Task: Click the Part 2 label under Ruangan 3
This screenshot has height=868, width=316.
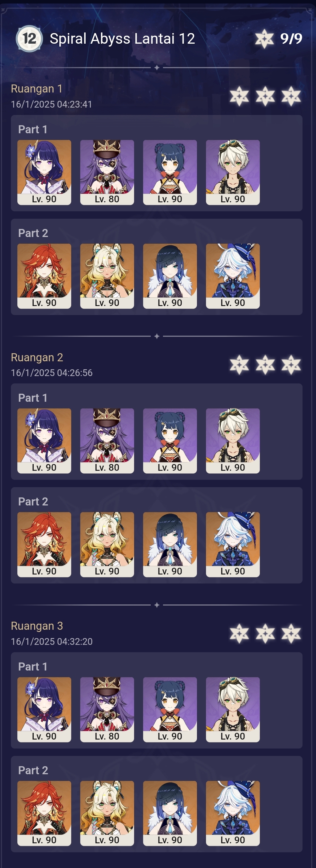Action: click(33, 770)
